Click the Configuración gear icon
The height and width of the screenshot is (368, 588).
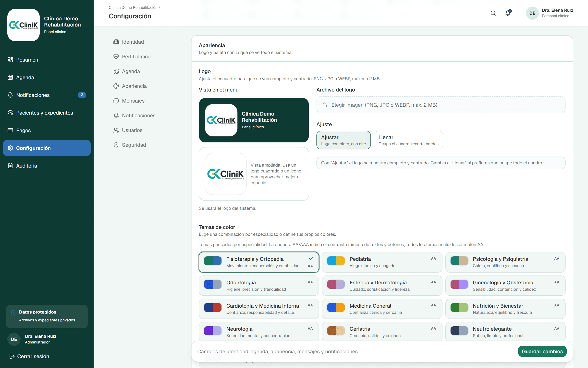[x=10, y=148]
